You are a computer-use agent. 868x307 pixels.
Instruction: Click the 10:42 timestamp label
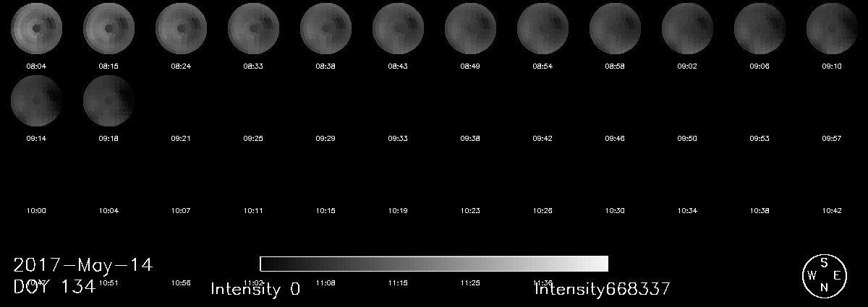pos(832,211)
